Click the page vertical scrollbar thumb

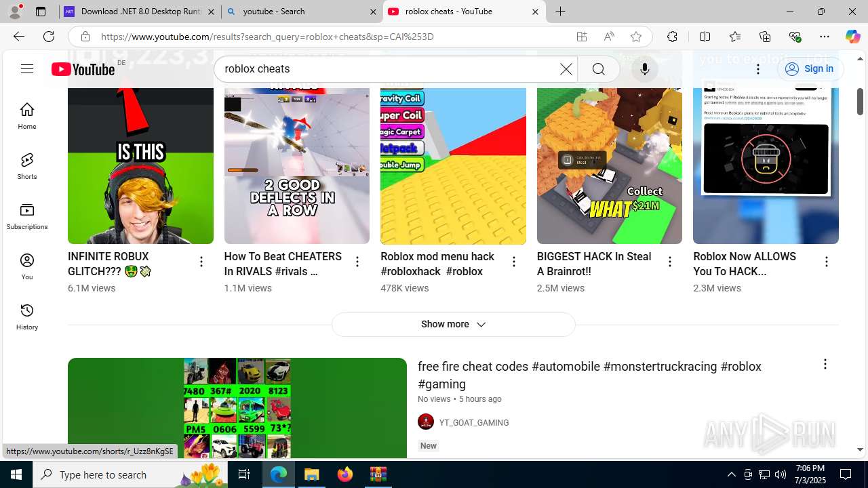tap(860, 100)
